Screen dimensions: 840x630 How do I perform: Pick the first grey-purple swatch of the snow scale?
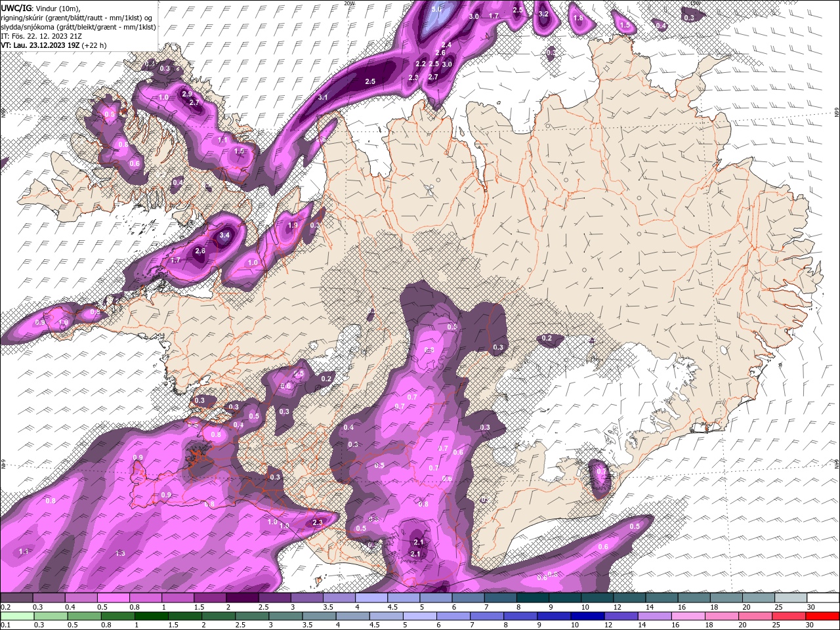point(16,598)
